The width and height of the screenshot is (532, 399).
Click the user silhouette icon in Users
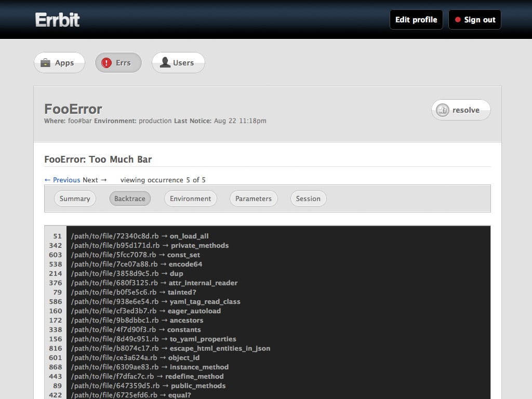pyautogui.click(x=165, y=63)
